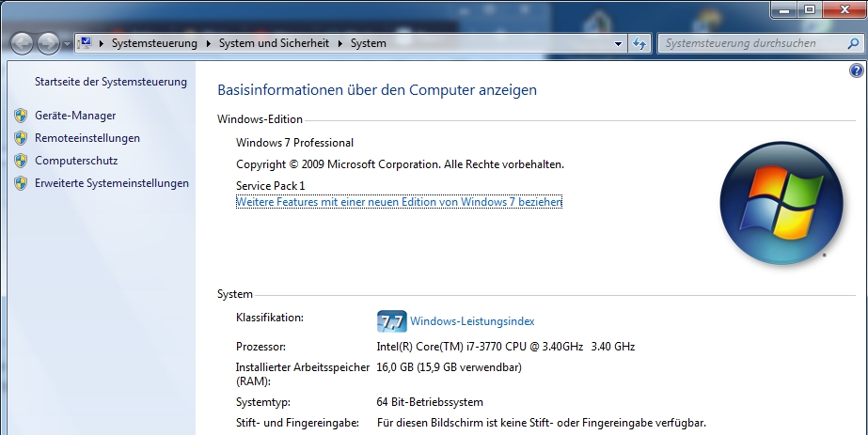This screenshot has height=435, width=868.
Task: Select the System breadcrumb item
Action: click(x=368, y=43)
